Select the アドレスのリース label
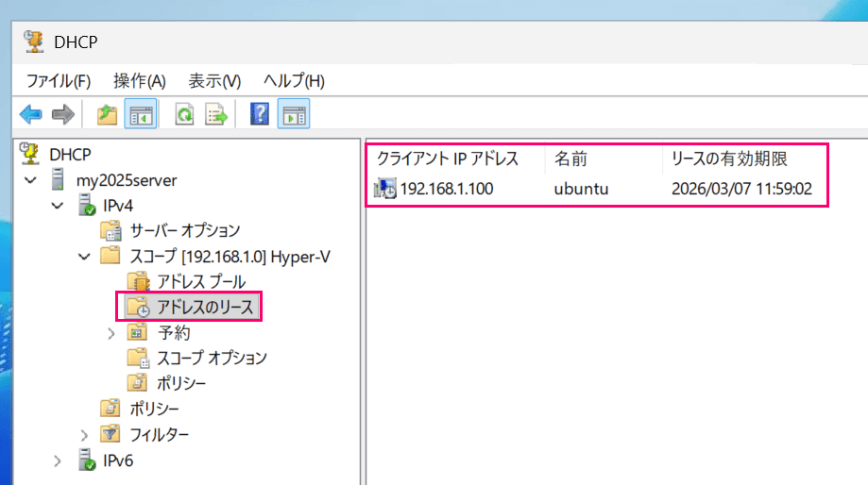The width and height of the screenshot is (868, 485). coord(205,307)
